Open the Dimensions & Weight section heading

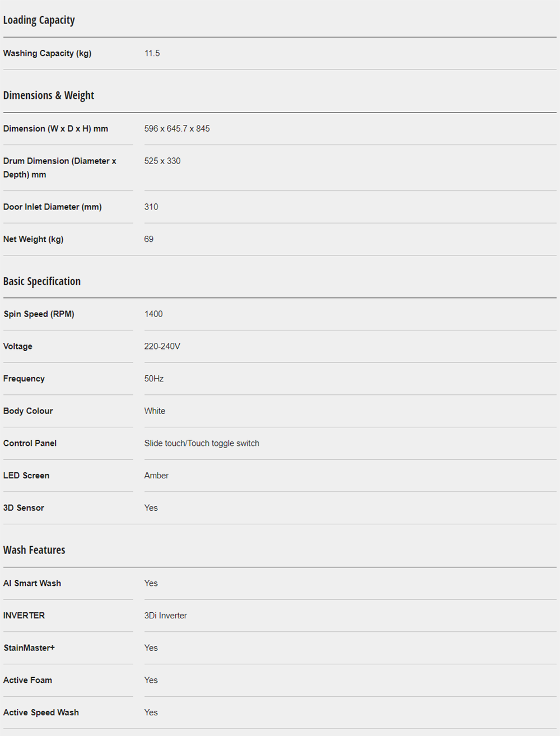49,95
